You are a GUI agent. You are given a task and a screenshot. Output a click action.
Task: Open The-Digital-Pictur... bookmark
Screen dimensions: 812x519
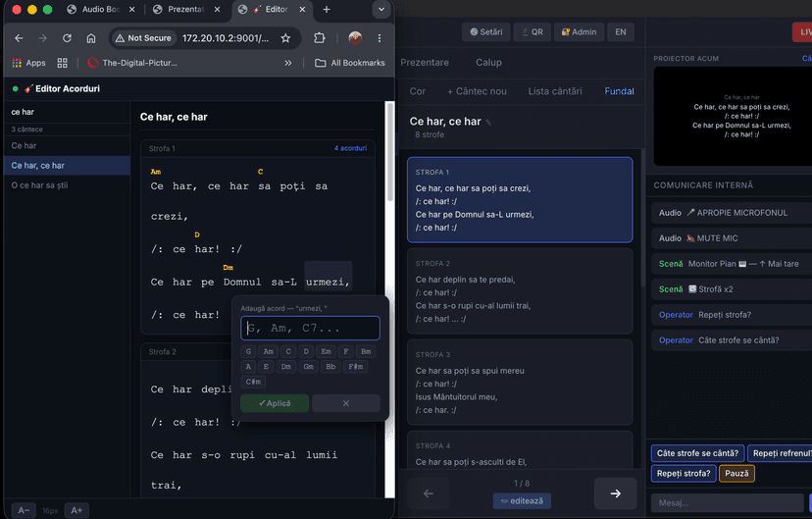pos(133,63)
